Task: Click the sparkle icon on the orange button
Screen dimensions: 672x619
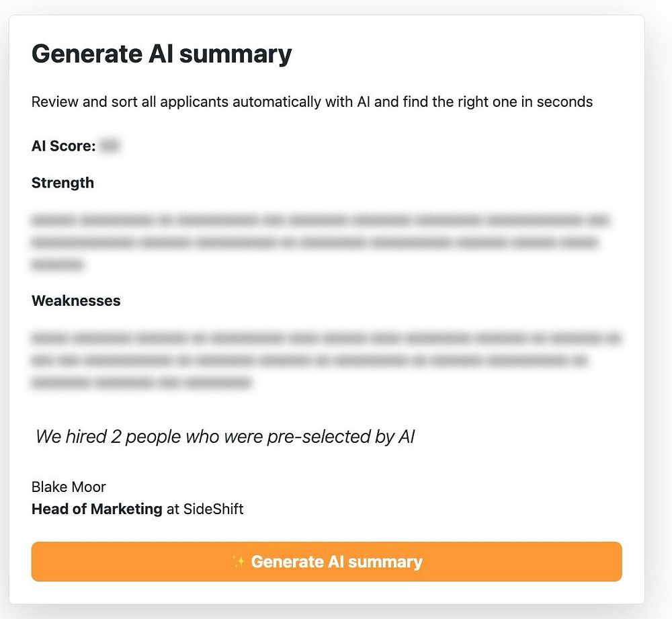Action: tap(239, 561)
